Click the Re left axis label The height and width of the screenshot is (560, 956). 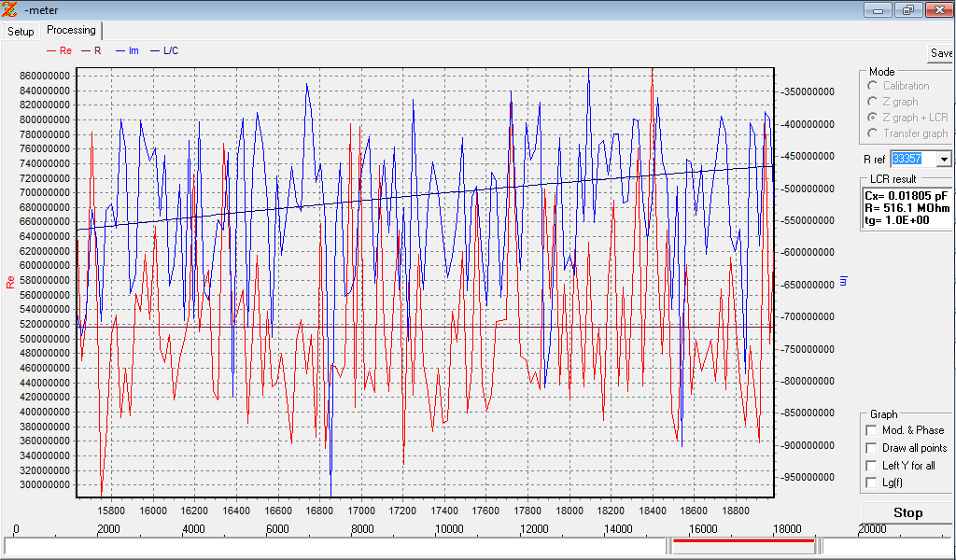9,282
